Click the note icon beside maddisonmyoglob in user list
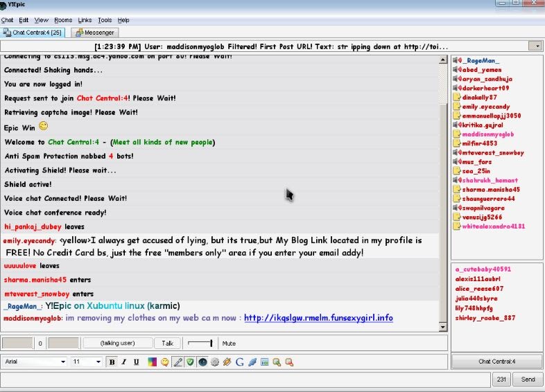 [x=457, y=134]
